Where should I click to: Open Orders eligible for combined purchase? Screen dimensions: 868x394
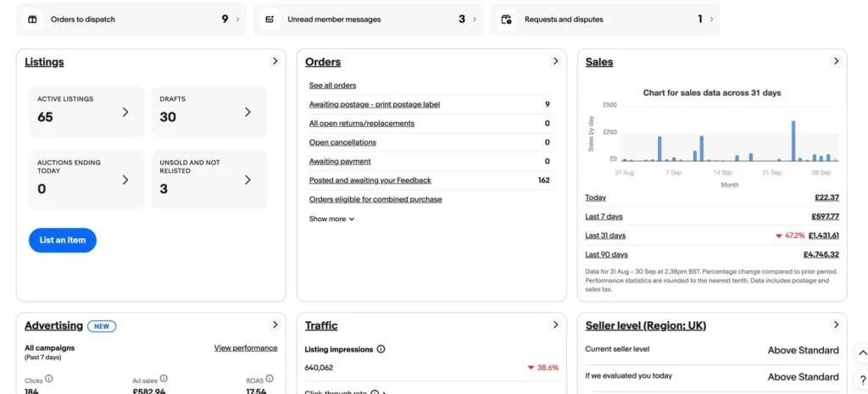pyautogui.click(x=376, y=199)
